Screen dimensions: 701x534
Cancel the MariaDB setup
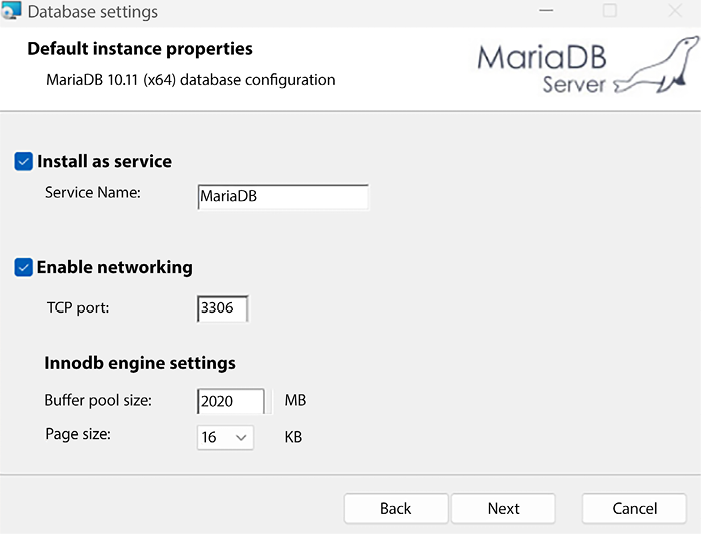point(634,508)
